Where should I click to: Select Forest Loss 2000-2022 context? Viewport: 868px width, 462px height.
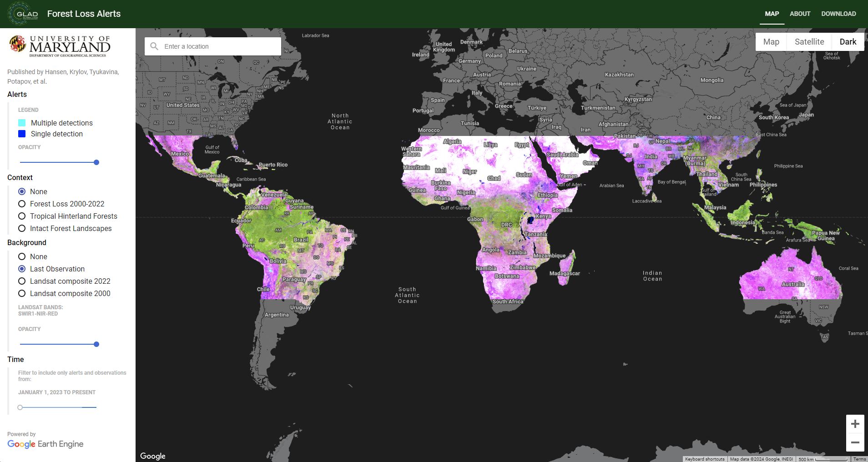pyautogui.click(x=22, y=204)
